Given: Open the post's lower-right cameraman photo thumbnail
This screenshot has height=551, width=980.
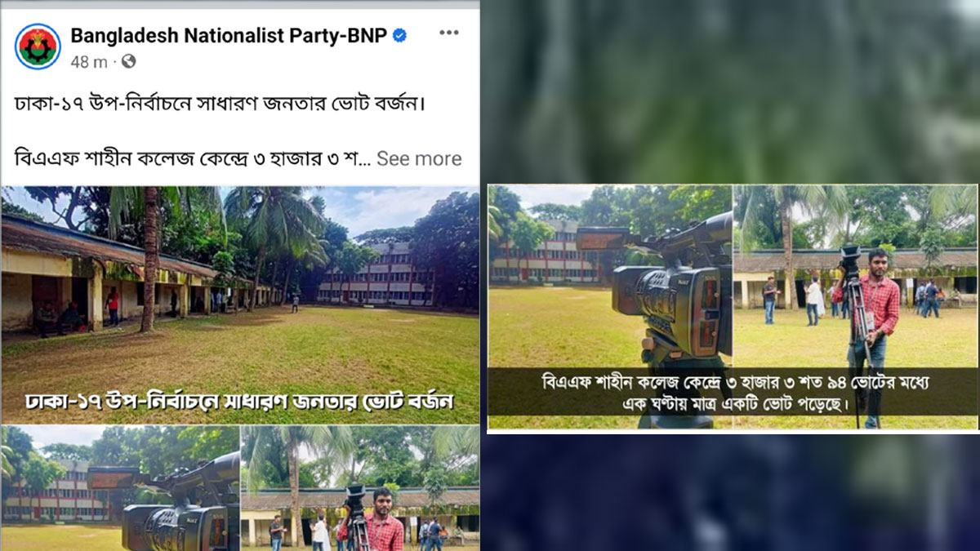Looking at the screenshot, I should [x=360, y=487].
